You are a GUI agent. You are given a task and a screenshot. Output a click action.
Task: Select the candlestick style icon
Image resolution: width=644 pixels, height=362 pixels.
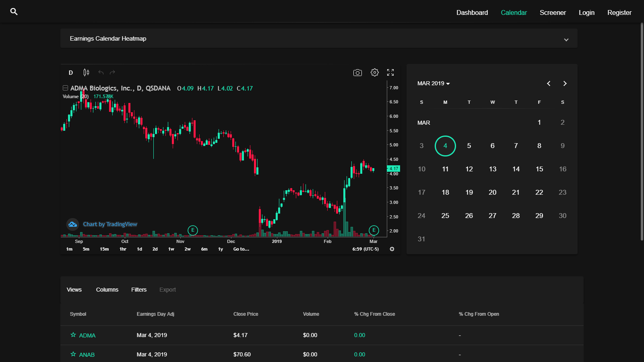click(86, 72)
